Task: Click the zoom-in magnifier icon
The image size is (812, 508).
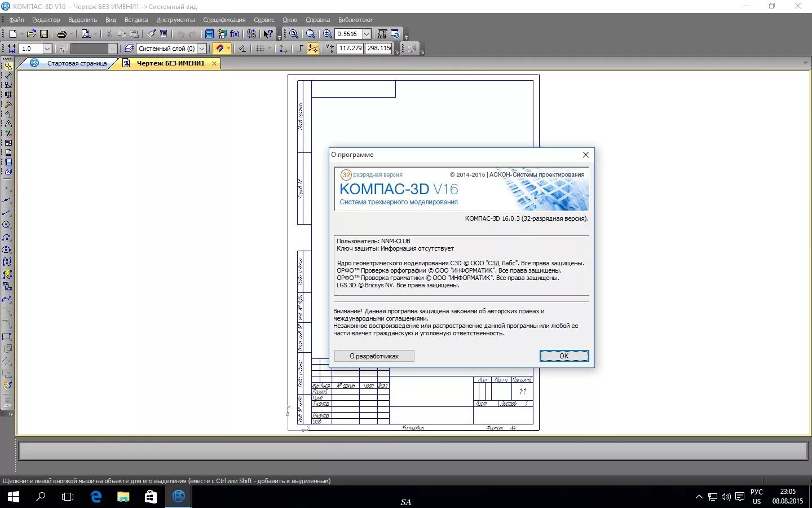Action: pos(328,34)
